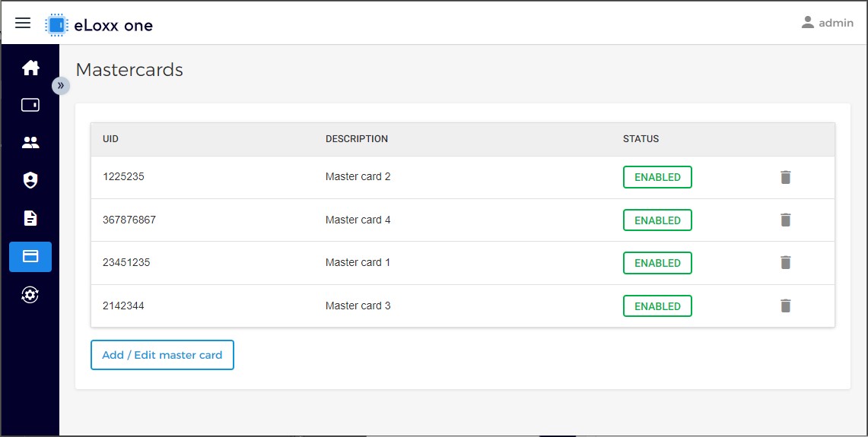Toggle ENABLED status for UID 2142344

point(657,306)
